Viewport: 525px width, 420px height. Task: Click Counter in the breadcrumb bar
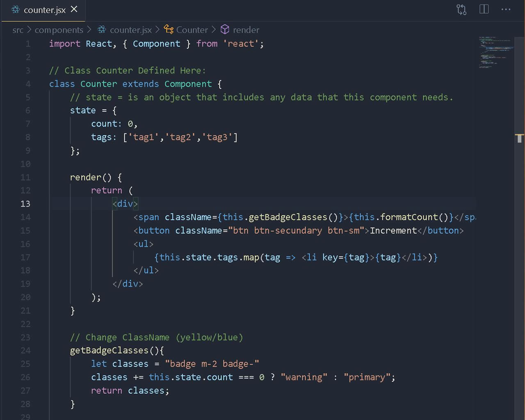192,30
